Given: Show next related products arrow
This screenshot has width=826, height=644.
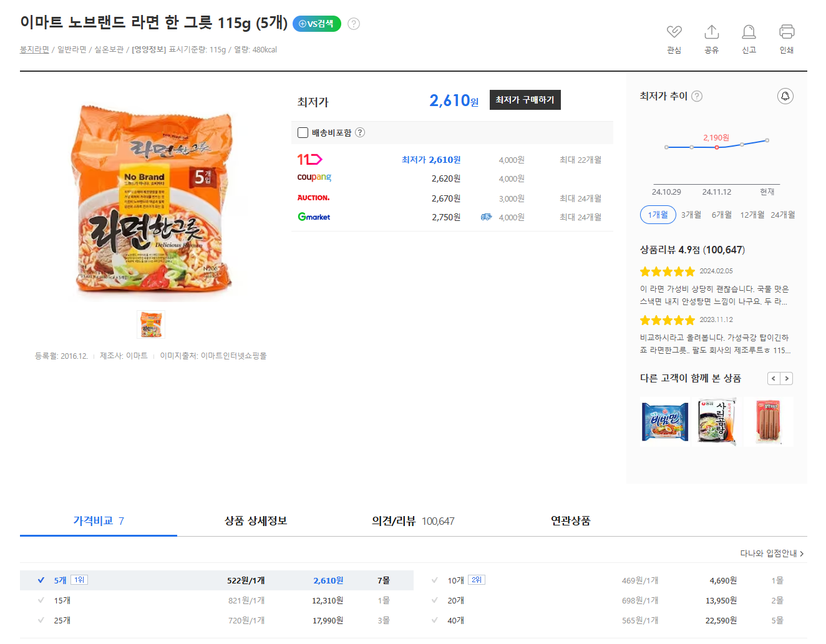Looking at the screenshot, I should (787, 379).
